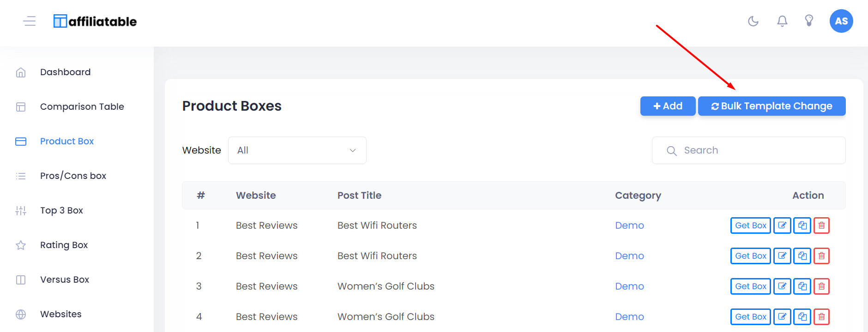
Task: Click the Product Box sidebar icon
Action: point(21,142)
